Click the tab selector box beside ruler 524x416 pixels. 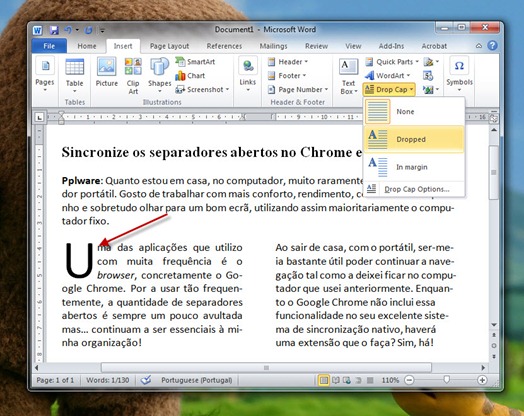pos(39,117)
